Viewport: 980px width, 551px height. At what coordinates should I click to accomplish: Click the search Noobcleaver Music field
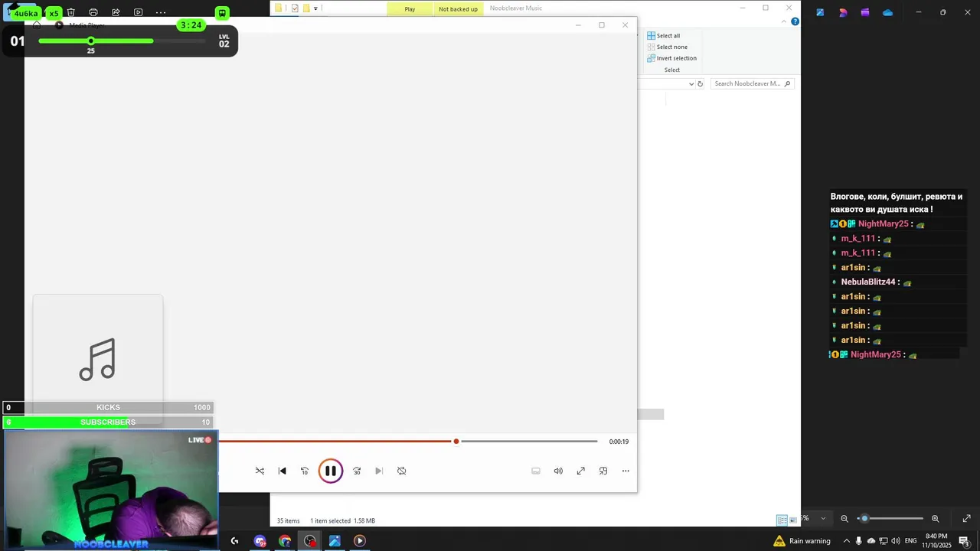tap(752, 83)
